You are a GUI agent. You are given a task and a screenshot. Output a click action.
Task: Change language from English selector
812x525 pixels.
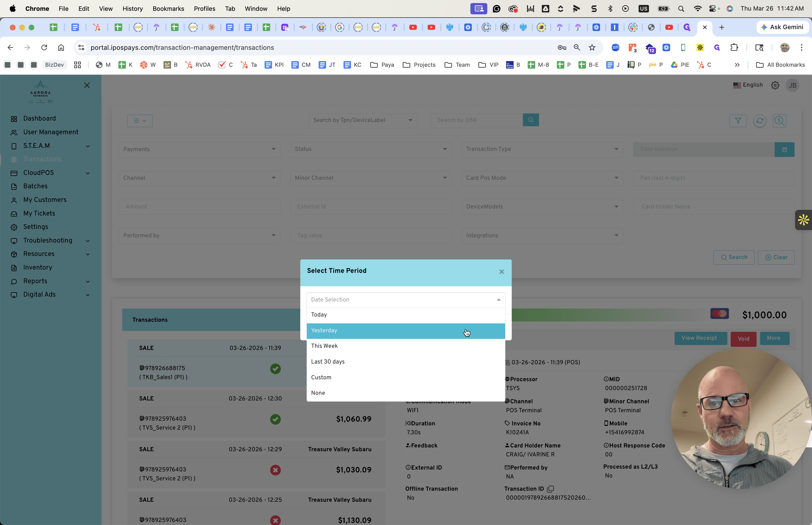(x=748, y=85)
